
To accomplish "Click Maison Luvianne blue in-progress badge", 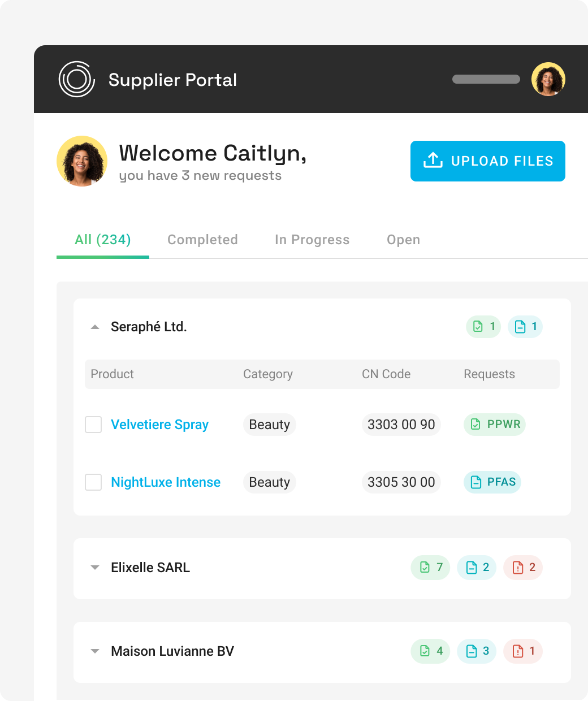I will click(x=477, y=651).
